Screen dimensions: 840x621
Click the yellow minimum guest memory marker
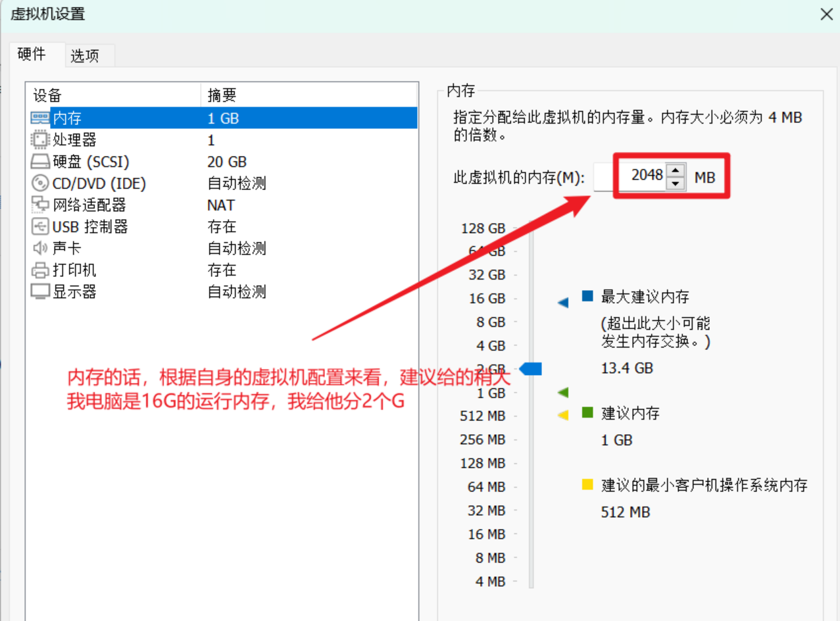pos(562,415)
